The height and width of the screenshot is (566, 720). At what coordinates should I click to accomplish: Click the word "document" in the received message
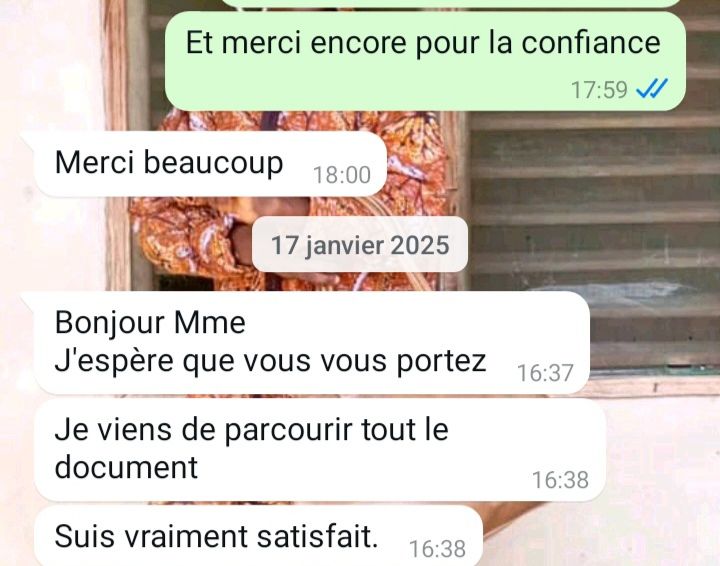pyautogui.click(x=126, y=467)
